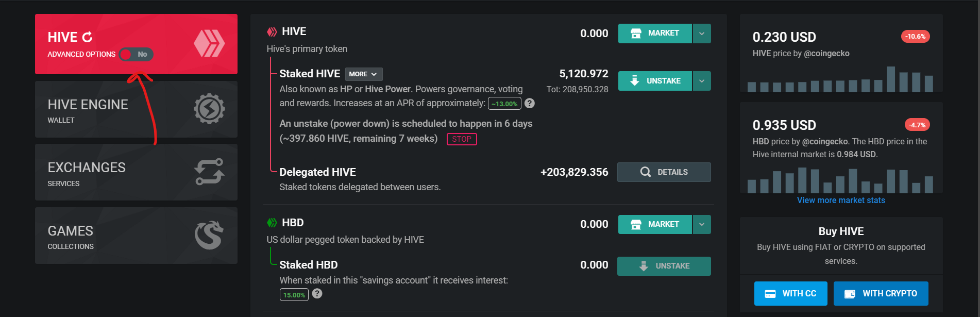Open Delegated HIVE Details
This screenshot has width=980, height=317.
(664, 172)
